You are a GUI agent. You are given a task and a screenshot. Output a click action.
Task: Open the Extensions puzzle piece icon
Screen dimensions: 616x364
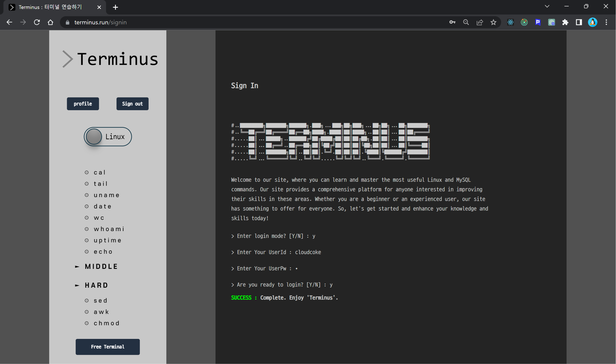click(565, 22)
